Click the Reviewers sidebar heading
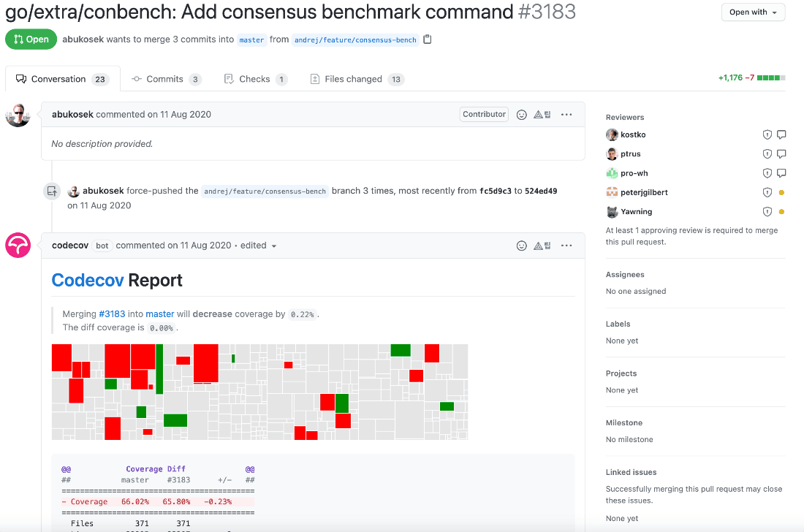This screenshot has width=804, height=532. pyautogui.click(x=624, y=118)
